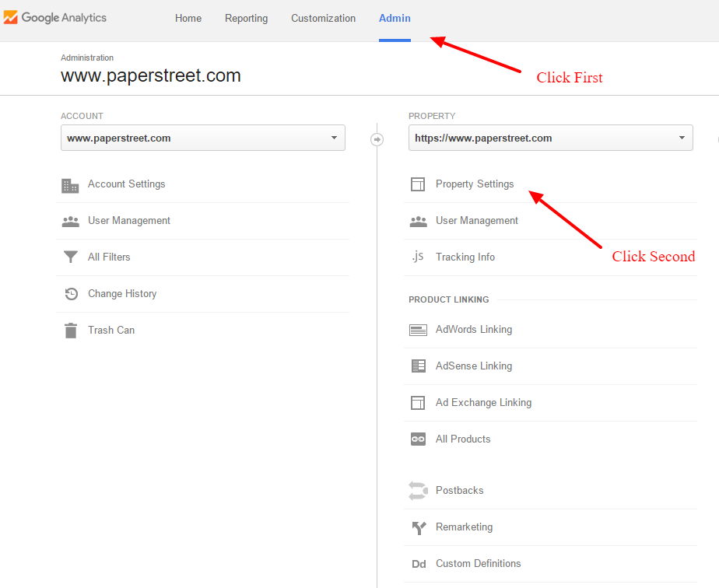Open the Account dropdown showing www.paperstreet.com
Image resolution: width=719 pixels, height=588 pixels.
point(202,138)
